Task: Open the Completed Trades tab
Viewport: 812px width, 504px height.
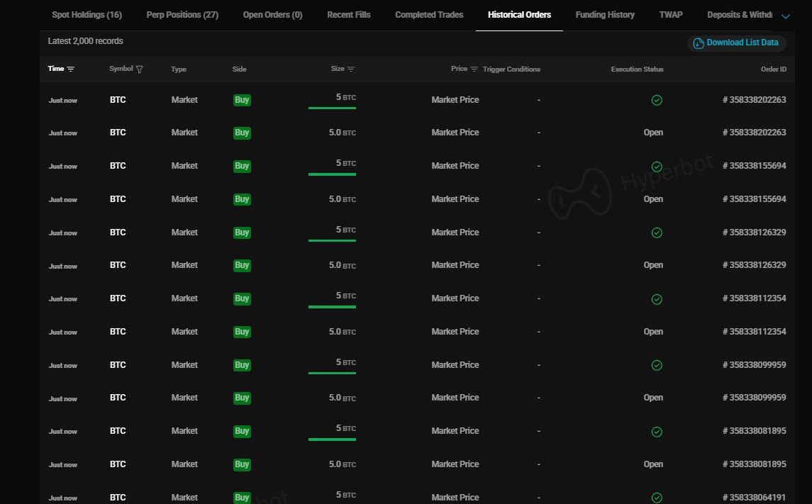Action: (x=429, y=15)
